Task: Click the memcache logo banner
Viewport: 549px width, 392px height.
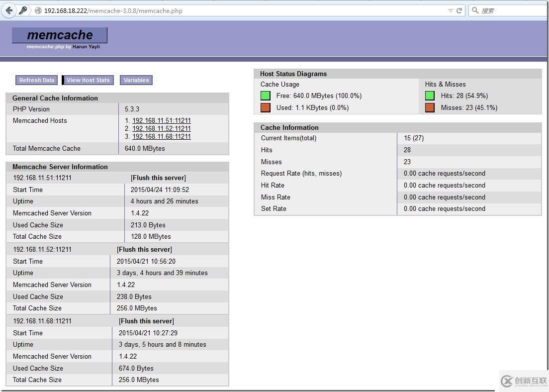Action: pos(60,35)
